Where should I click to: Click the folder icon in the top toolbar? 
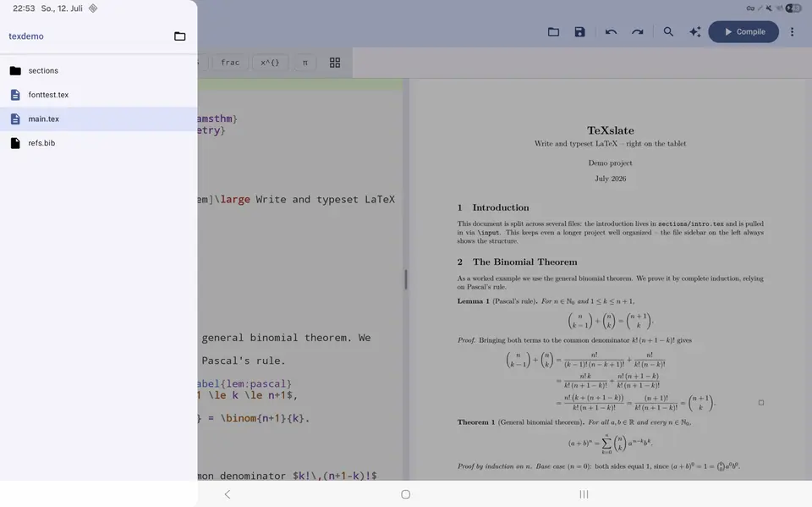(x=553, y=32)
